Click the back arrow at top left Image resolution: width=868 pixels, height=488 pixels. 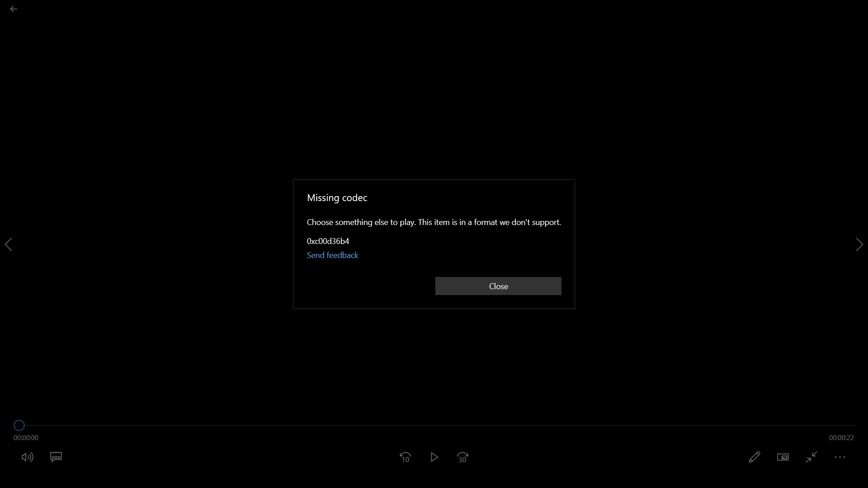14,9
